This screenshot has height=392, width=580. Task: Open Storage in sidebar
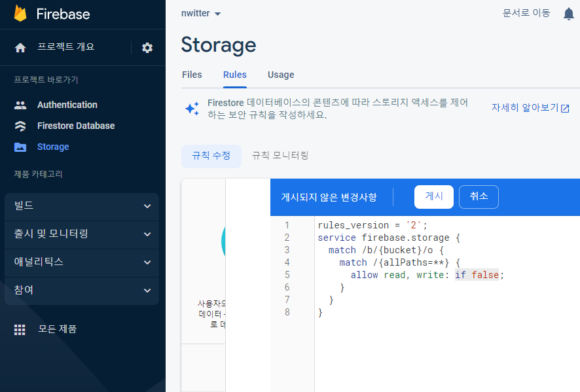point(53,147)
